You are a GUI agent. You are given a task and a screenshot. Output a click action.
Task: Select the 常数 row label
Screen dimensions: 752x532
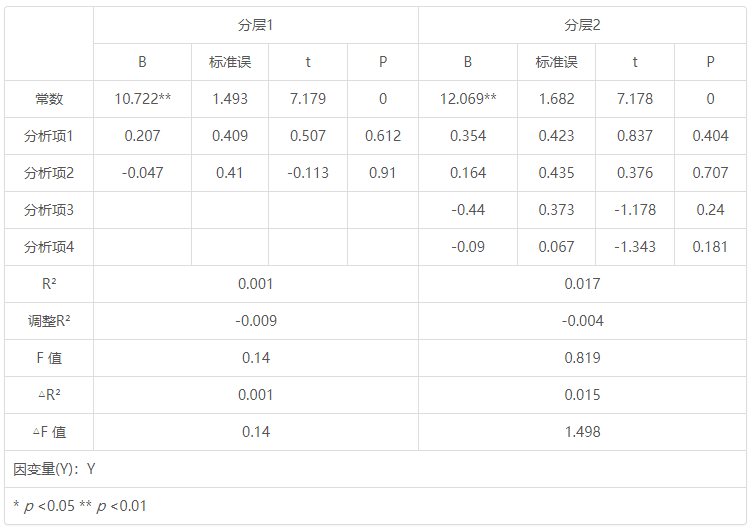click(x=49, y=99)
